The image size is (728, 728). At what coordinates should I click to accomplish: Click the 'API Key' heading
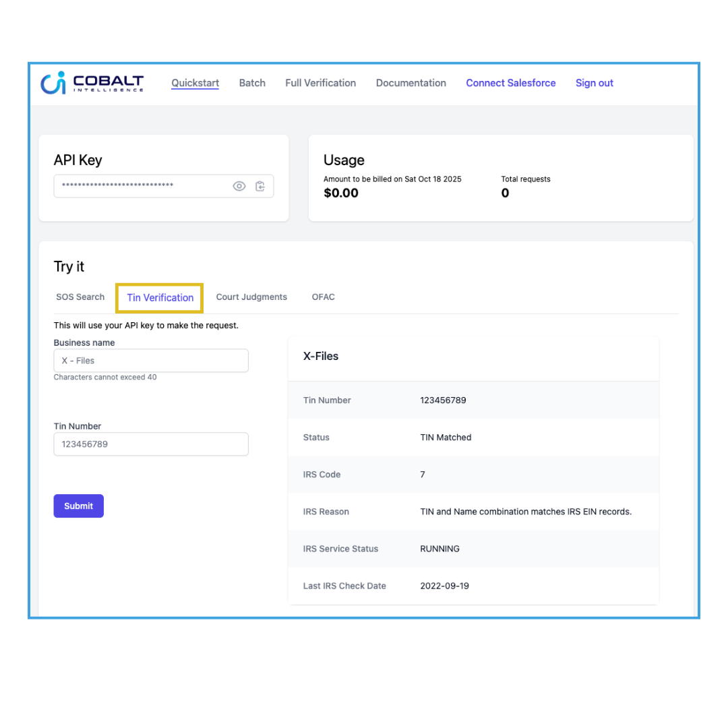[x=78, y=160]
